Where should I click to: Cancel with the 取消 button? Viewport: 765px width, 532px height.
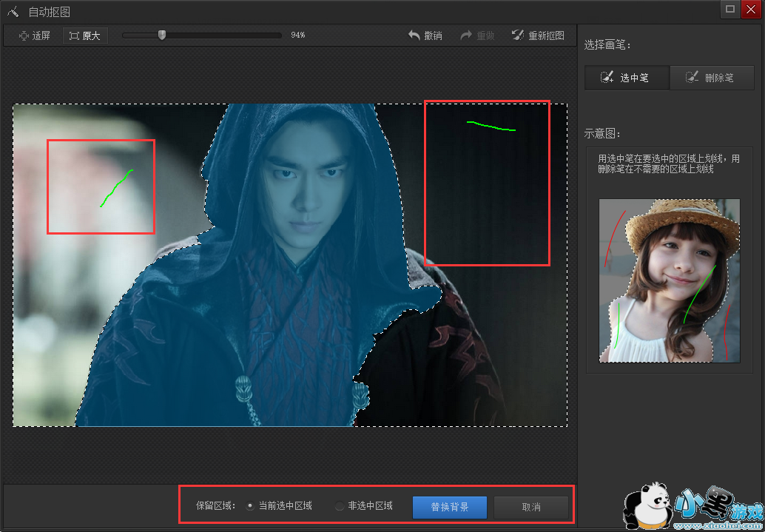pyautogui.click(x=530, y=507)
